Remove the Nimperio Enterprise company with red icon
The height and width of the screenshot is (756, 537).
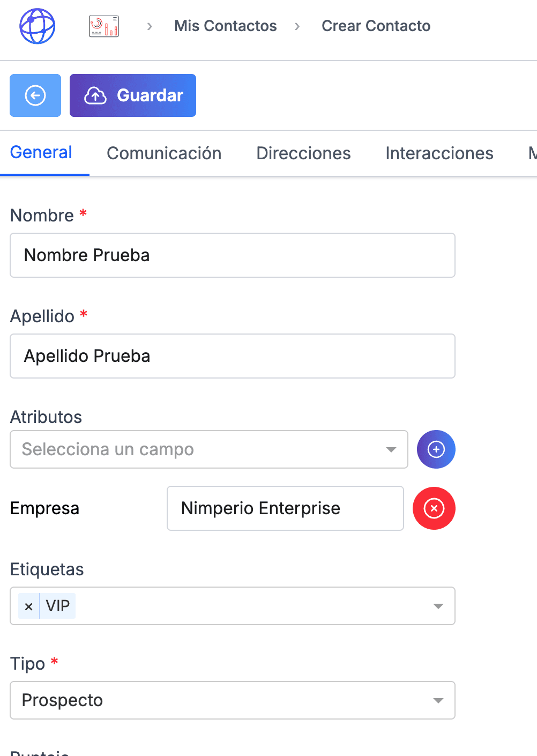tap(434, 508)
